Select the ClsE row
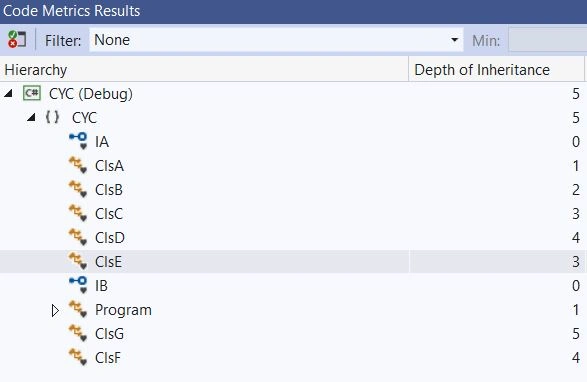Image resolution: width=587 pixels, height=382 pixels. pos(292,261)
